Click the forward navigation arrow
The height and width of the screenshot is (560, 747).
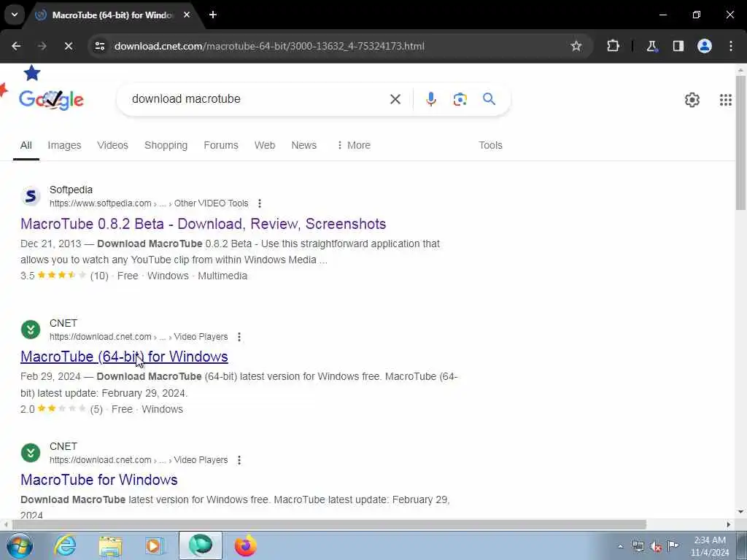click(x=42, y=46)
